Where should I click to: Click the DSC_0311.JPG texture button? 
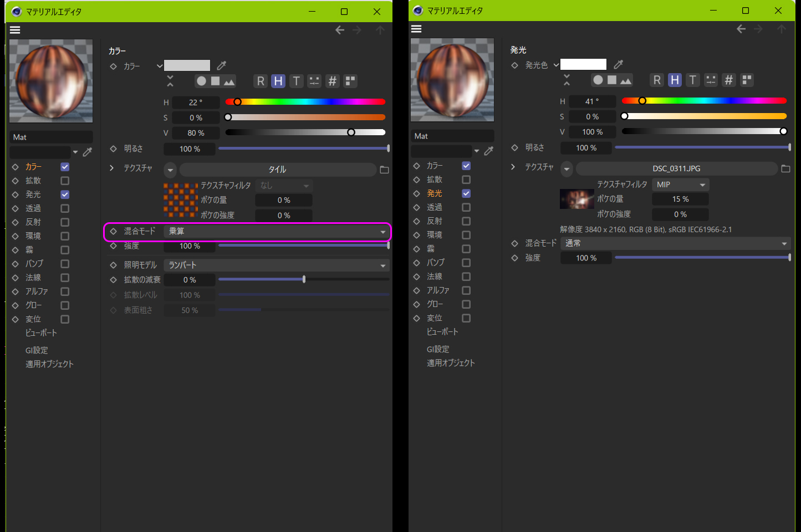[676, 168]
